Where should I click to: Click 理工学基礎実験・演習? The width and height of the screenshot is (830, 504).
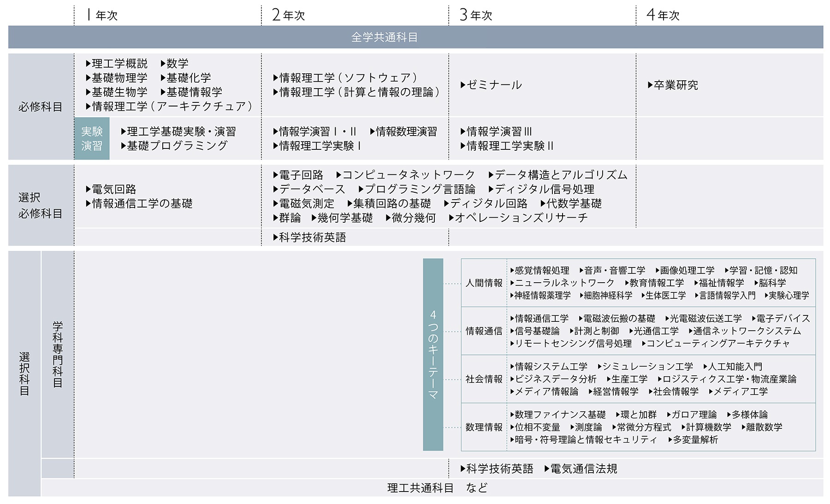(178, 131)
